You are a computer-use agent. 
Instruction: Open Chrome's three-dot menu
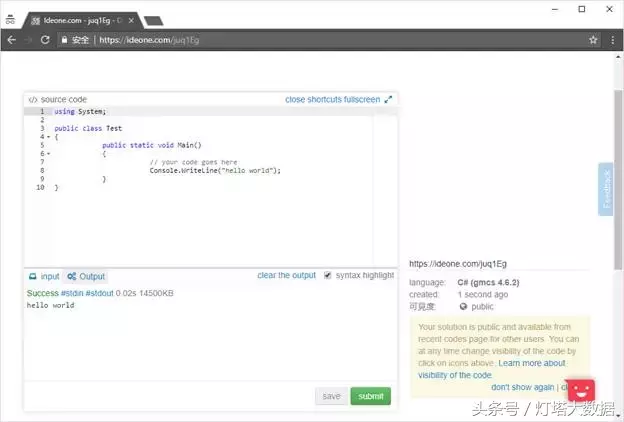(612, 40)
